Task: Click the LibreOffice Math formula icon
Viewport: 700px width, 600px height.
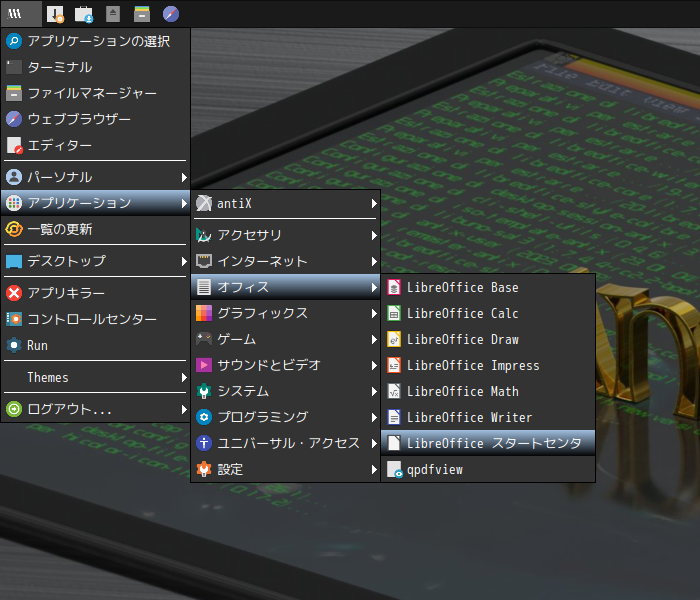Action: pyautogui.click(x=393, y=392)
